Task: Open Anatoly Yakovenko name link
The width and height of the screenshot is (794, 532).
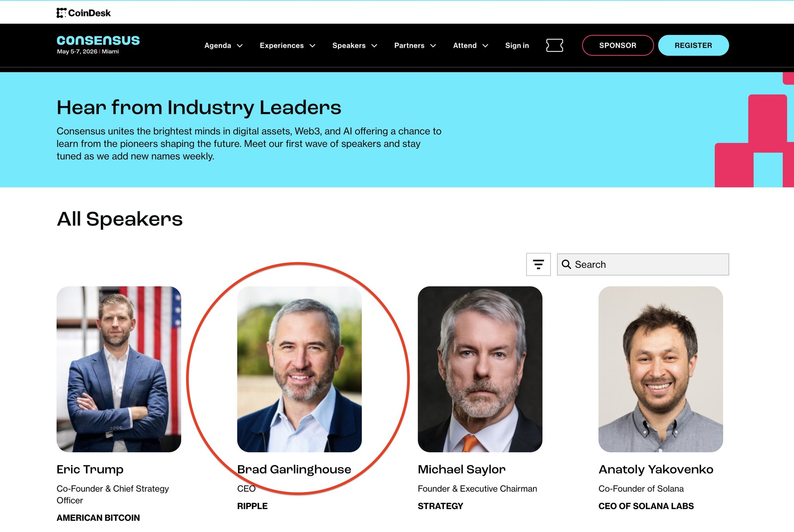Action: [656, 469]
